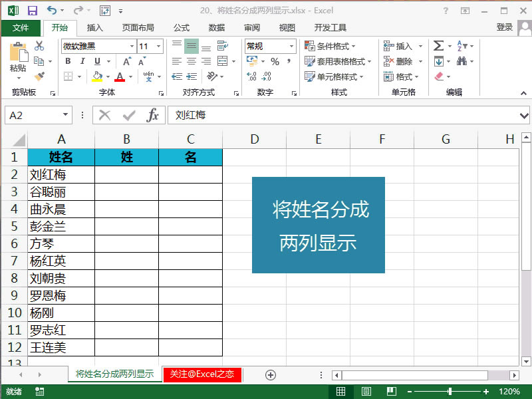Apply yellow fill color icon
The height and width of the screenshot is (399, 532).
pos(97,76)
